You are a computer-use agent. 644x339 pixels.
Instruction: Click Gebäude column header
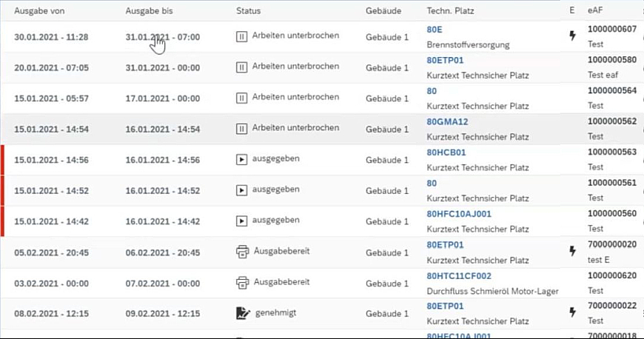(383, 11)
